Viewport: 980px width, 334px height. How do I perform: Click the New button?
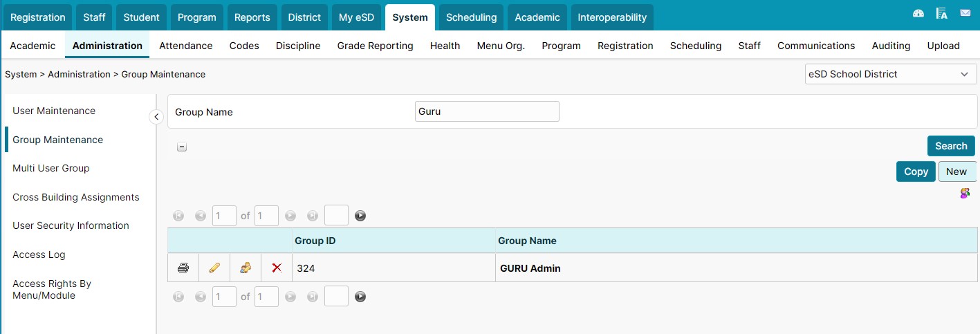click(x=957, y=171)
